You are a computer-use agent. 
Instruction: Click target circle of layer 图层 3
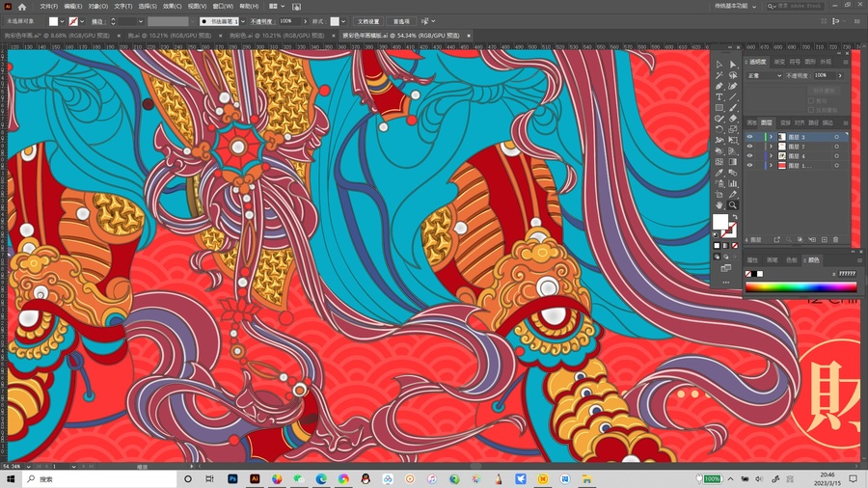pos(836,137)
